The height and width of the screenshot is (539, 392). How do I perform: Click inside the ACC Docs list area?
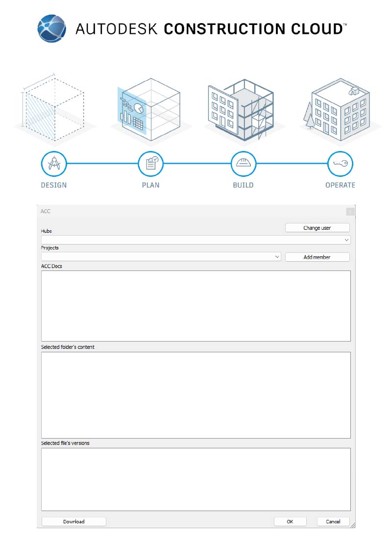[196, 305]
